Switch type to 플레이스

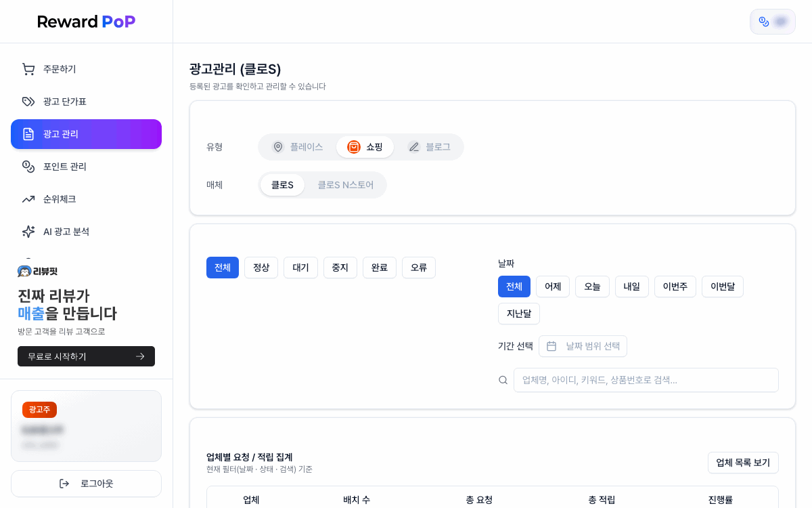(x=297, y=147)
